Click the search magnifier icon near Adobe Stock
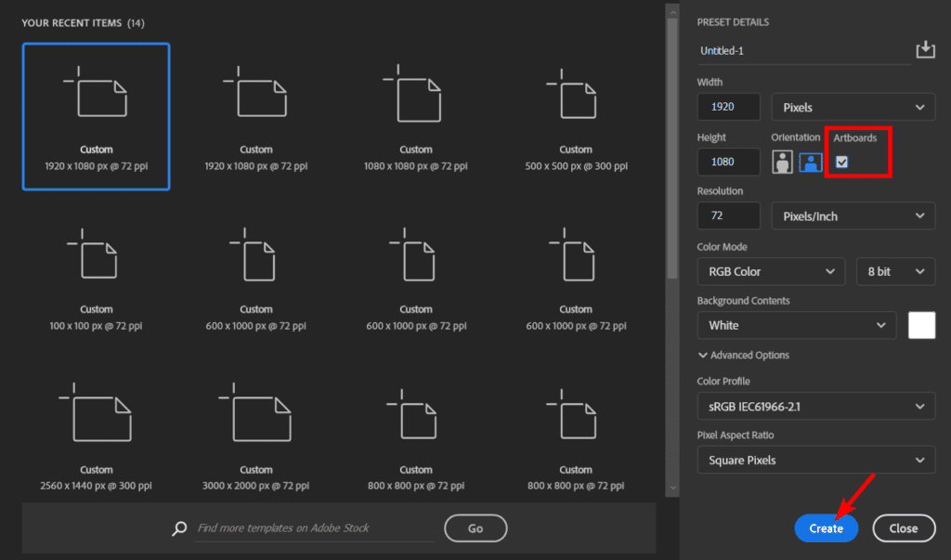The height and width of the screenshot is (560, 951). (179, 527)
